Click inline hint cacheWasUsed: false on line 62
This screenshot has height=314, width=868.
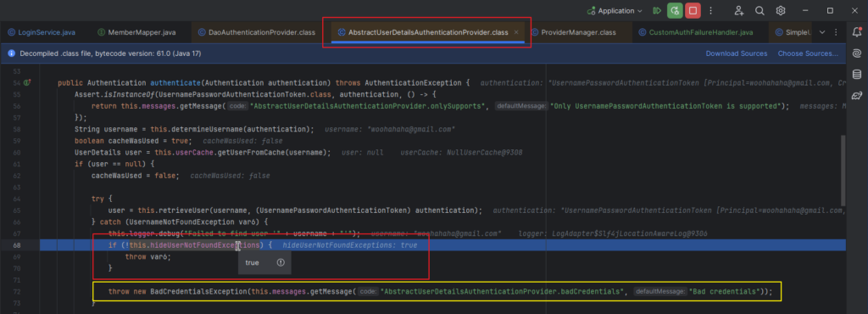click(x=231, y=176)
